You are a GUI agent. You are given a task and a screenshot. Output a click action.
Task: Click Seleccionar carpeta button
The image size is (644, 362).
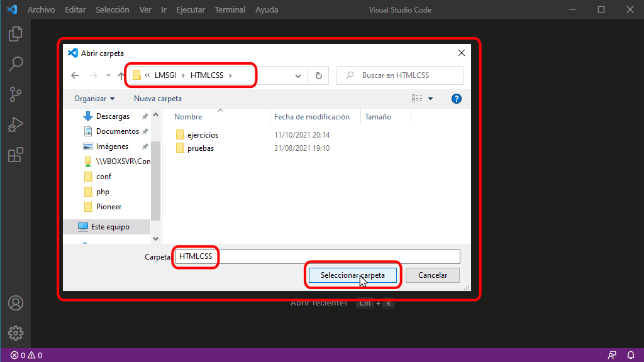click(x=352, y=275)
